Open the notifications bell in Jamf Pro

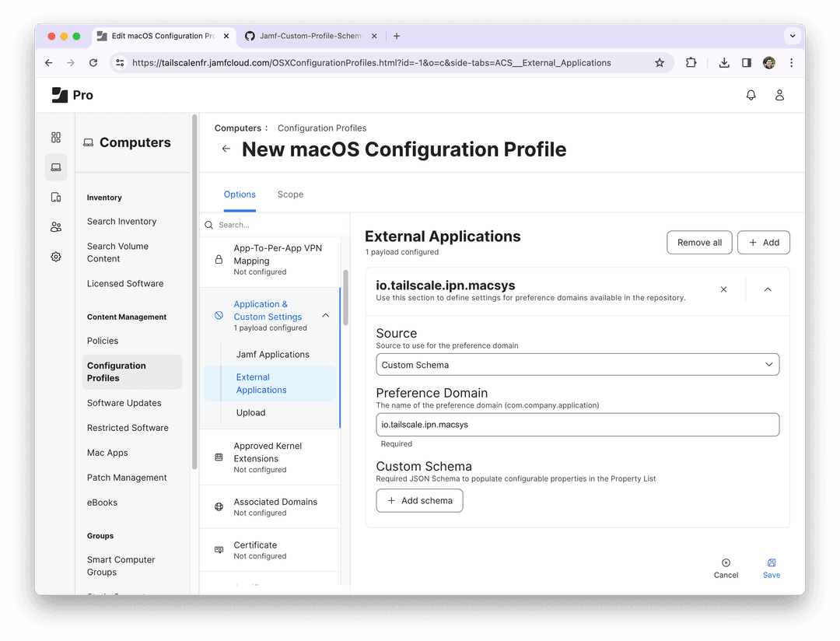(x=751, y=94)
